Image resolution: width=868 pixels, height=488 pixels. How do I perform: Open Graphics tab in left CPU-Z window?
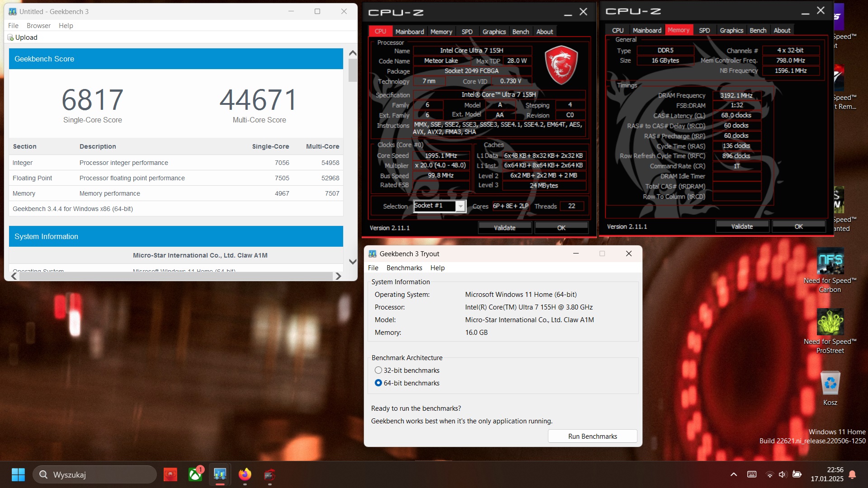(494, 32)
